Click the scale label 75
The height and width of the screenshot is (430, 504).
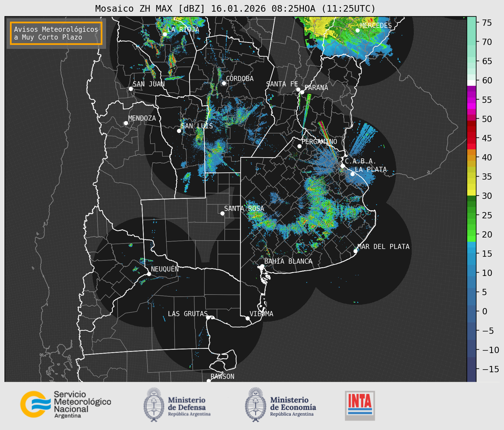[487, 23]
